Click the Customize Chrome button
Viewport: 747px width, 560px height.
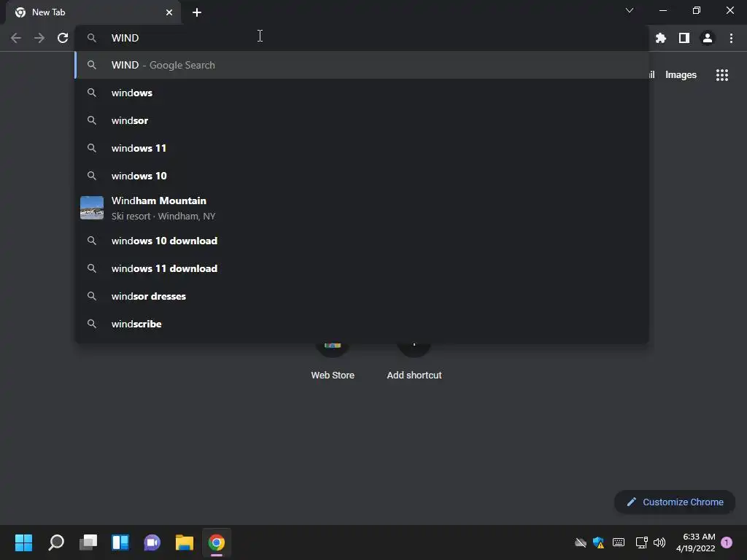point(675,502)
